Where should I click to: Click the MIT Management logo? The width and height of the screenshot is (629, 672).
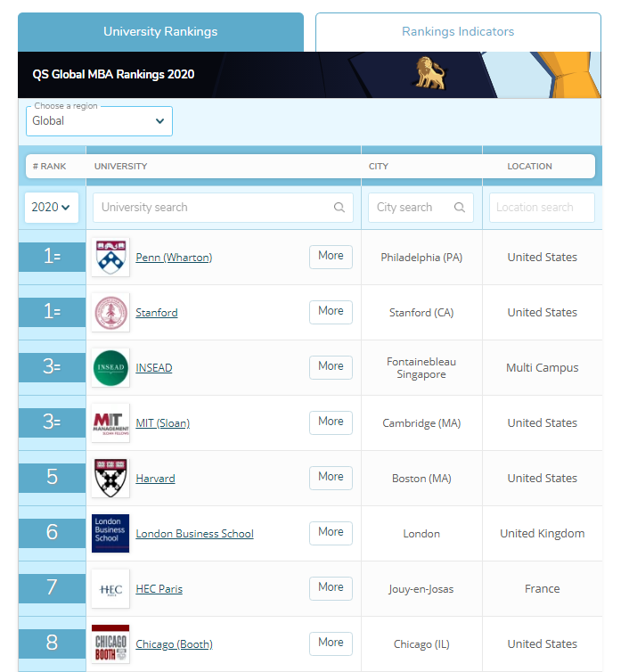[x=110, y=423]
